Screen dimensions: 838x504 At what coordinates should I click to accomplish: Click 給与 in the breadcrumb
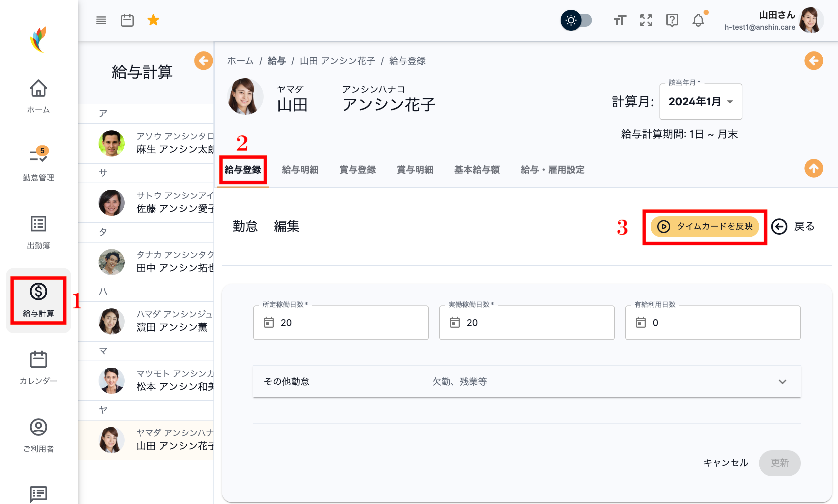tap(276, 61)
